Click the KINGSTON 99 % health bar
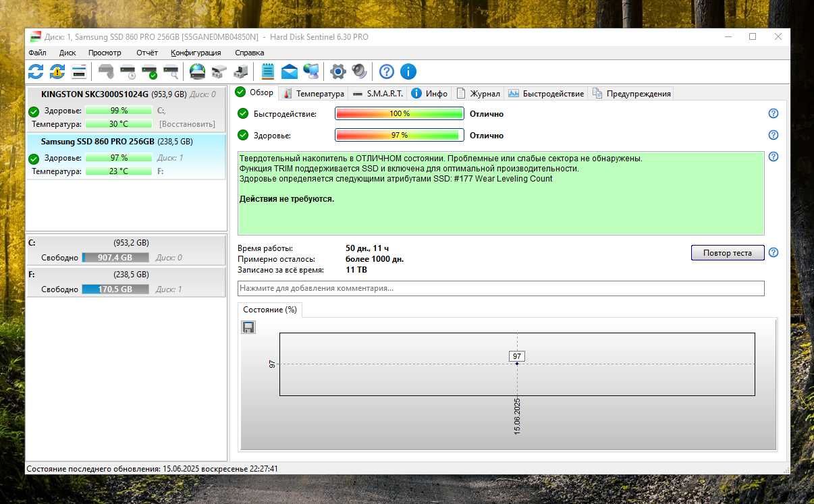The height and width of the screenshot is (504, 814). point(119,111)
